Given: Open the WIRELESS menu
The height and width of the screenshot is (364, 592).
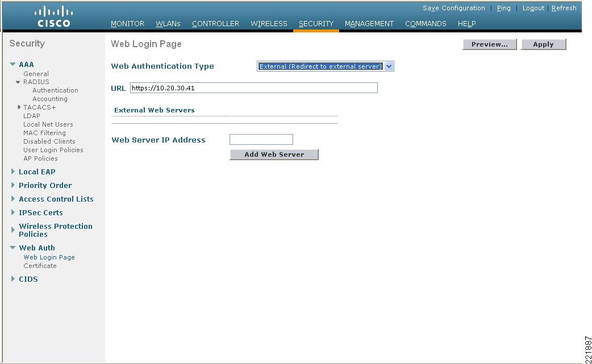Looking at the screenshot, I should (269, 24).
